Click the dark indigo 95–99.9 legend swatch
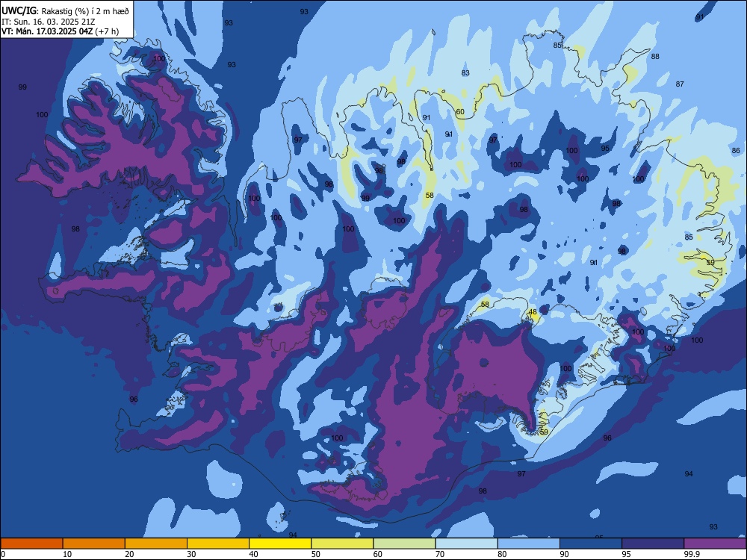 click(653, 544)
